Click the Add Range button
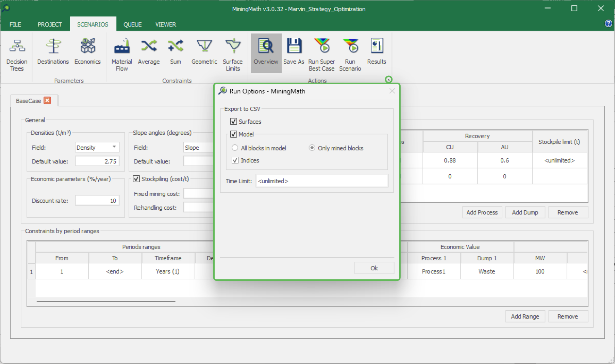This screenshot has height=364, width=615. (525, 316)
